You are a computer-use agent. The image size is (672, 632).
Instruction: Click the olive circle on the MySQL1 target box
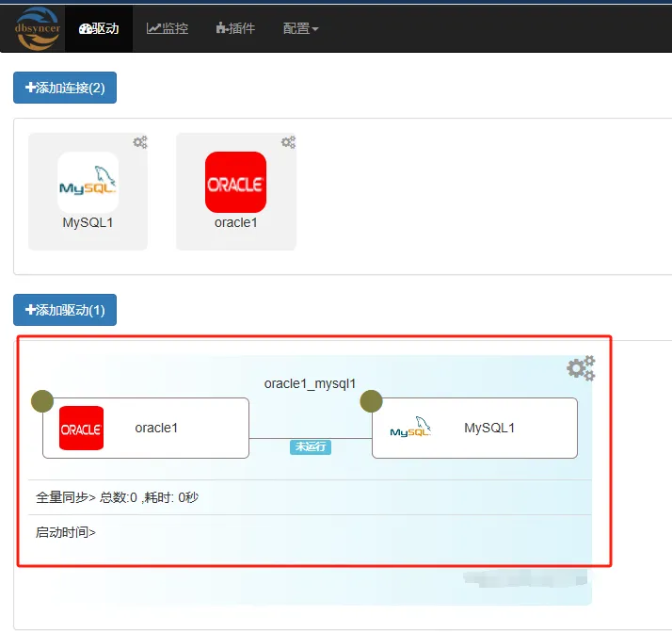coord(371,401)
